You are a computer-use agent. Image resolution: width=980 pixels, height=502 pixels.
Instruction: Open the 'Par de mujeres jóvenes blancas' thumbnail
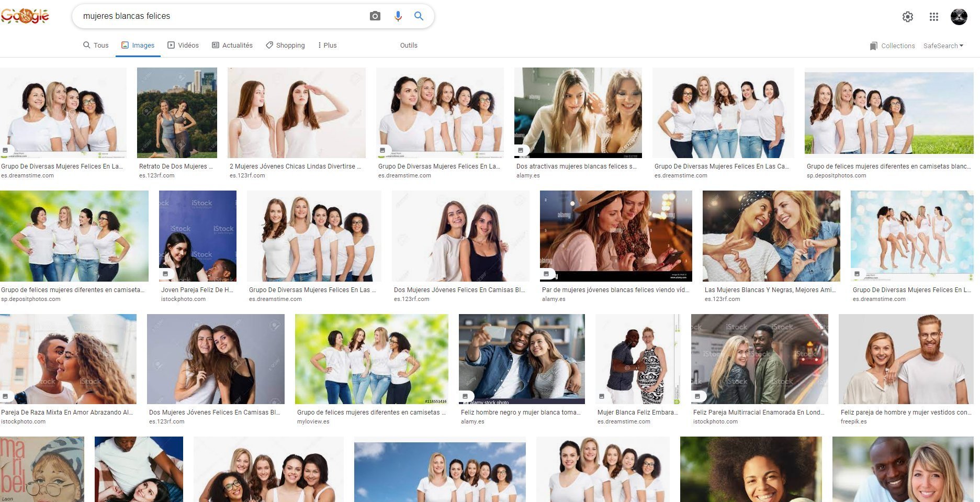coord(616,236)
